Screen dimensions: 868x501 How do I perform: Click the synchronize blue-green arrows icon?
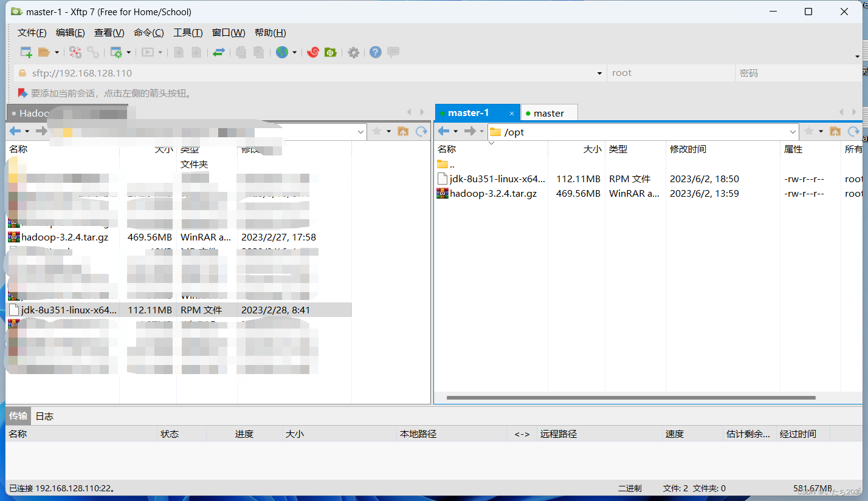[219, 52]
